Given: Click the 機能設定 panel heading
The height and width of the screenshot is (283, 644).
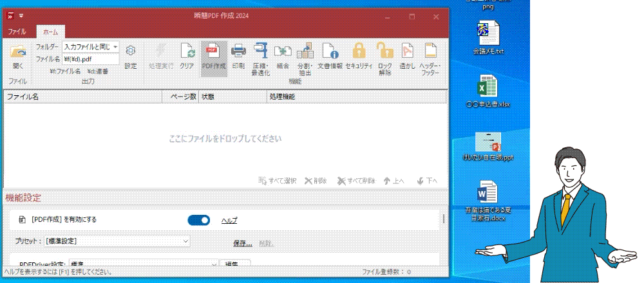Looking at the screenshot, I should [x=23, y=198].
